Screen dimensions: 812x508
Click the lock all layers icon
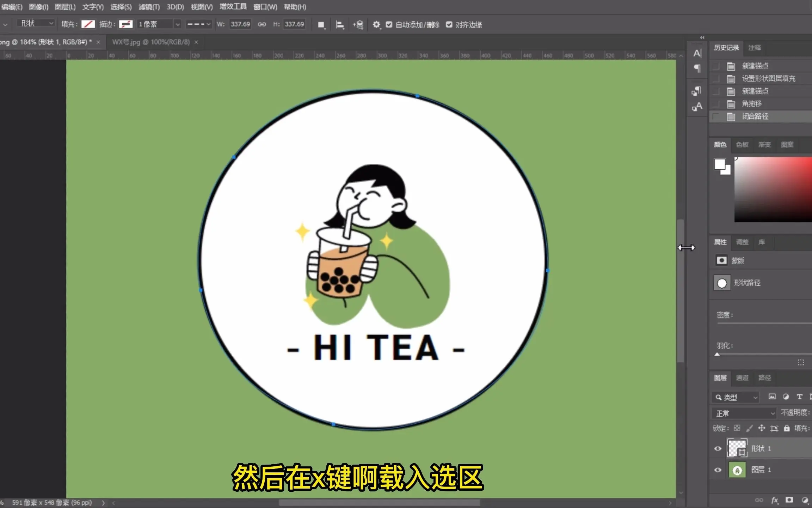787,428
